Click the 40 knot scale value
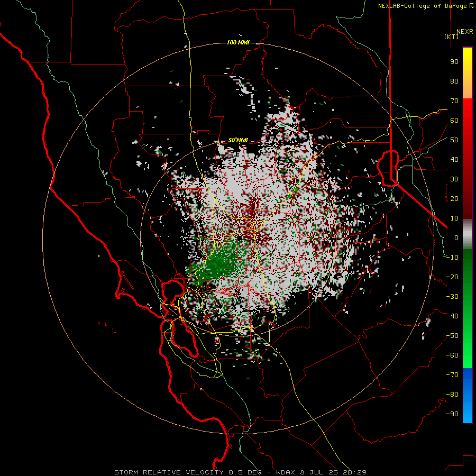The image size is (476, 476). click(x=454, y=160)
